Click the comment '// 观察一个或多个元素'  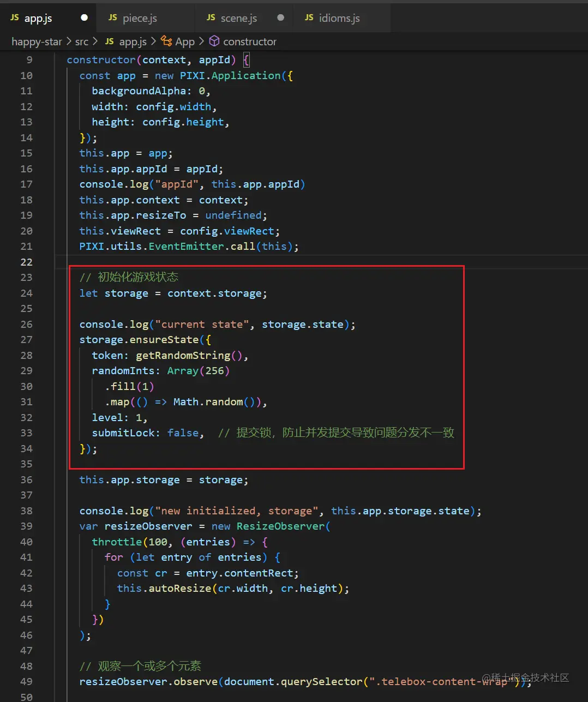pos(140,666)
